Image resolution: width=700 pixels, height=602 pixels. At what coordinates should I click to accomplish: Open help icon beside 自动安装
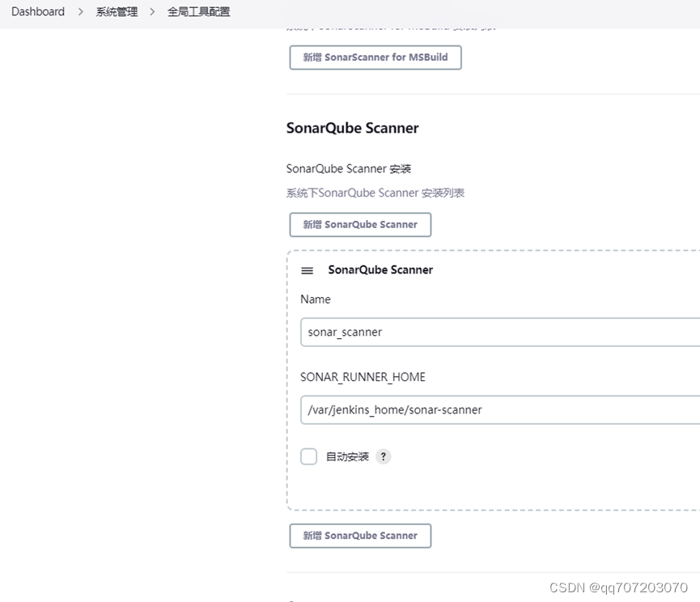383,456
